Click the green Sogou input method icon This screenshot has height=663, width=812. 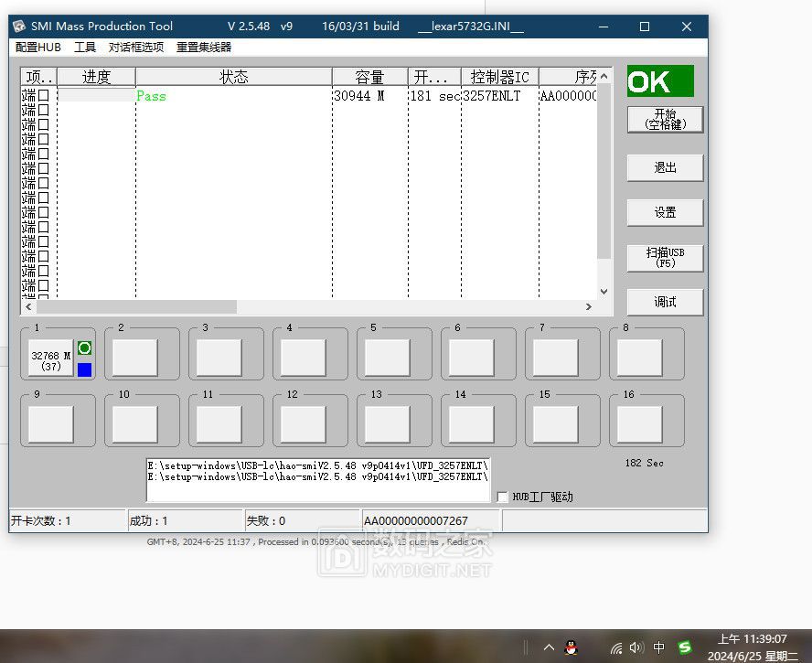point(684,647)
